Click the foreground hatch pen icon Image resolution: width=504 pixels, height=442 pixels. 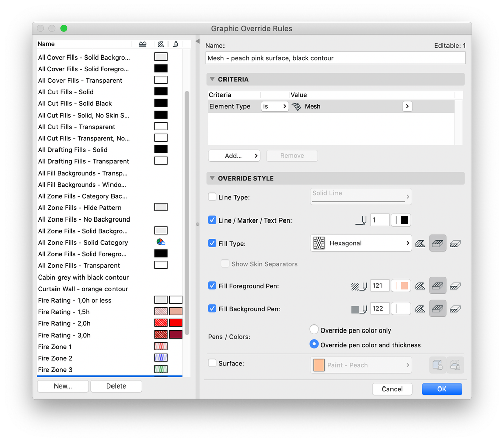click(359, 286)
